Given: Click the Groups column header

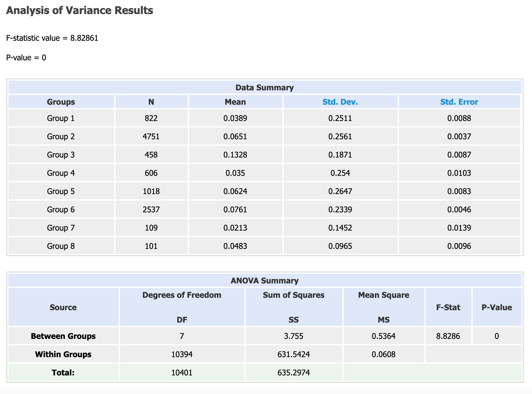Looking at the screenshot, I should tap(61, 102).
